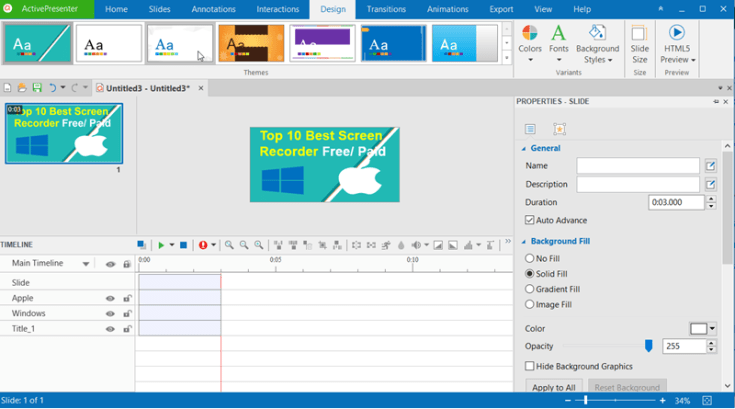Click the audio fade-out icon

pos(452,245)
